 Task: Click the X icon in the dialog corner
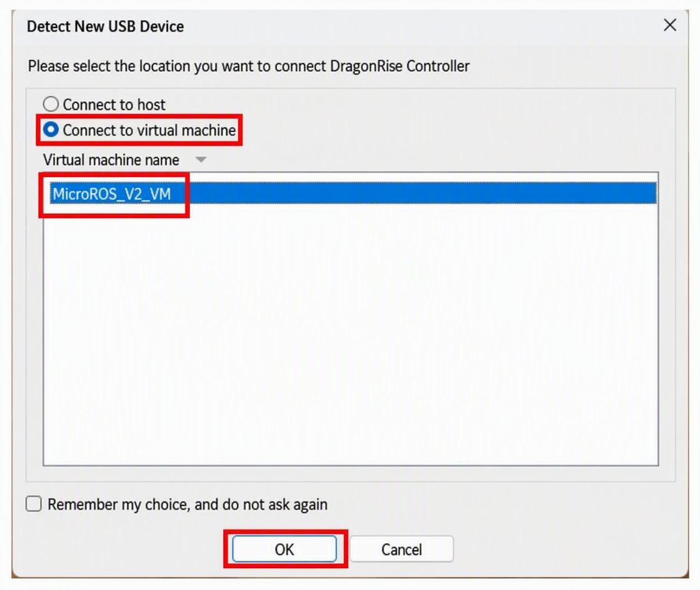[x=669, y=25]
